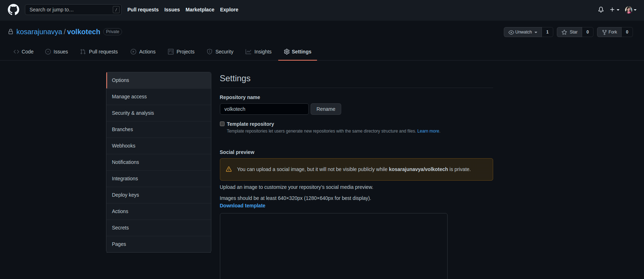Switch to the repository Pull requests tab

pyautogui.click(x=99, y=52)
